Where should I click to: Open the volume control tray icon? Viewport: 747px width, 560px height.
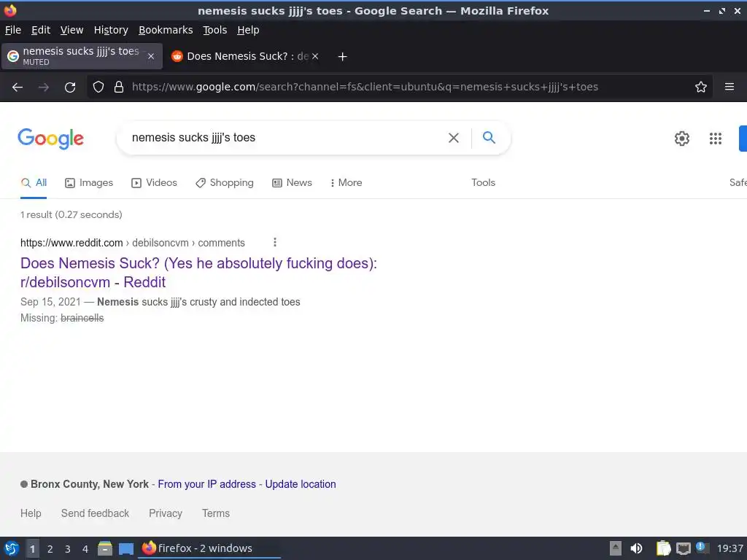click(636, 548)
